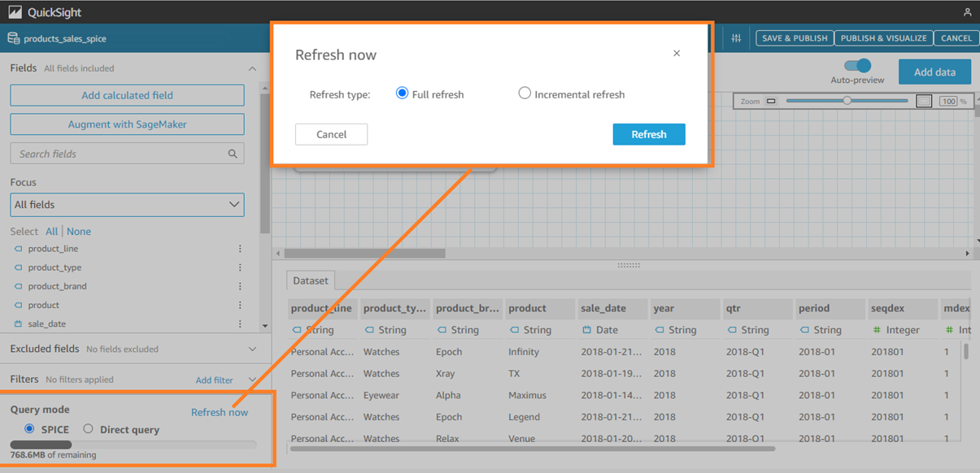Click the product_line column header
Viewport: 980px width, 473px height.
pyautogui.click(x=323, y=308)
